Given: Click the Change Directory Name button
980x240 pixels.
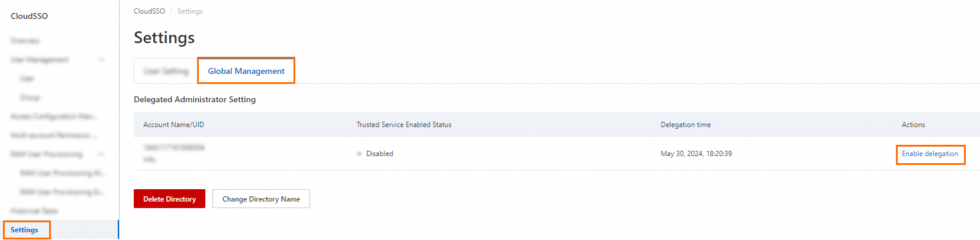Looking at the screenshot, I should coord(261,199).
